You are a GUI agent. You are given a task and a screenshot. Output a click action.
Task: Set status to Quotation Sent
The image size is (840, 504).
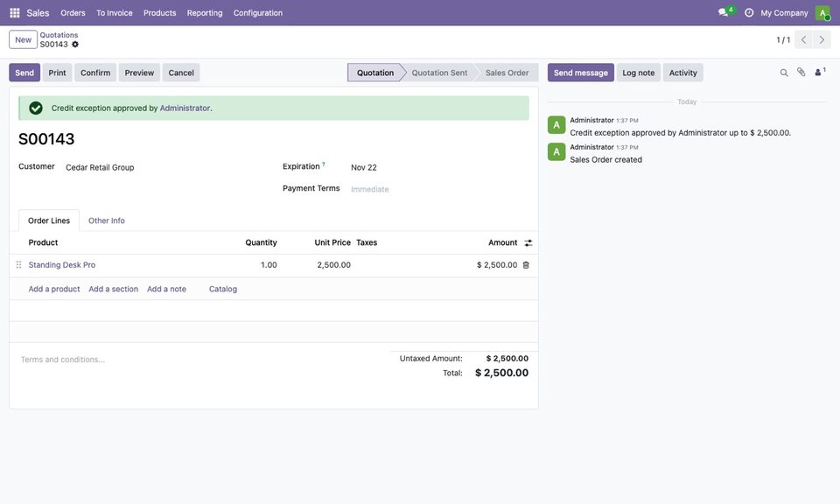(439, 73)
